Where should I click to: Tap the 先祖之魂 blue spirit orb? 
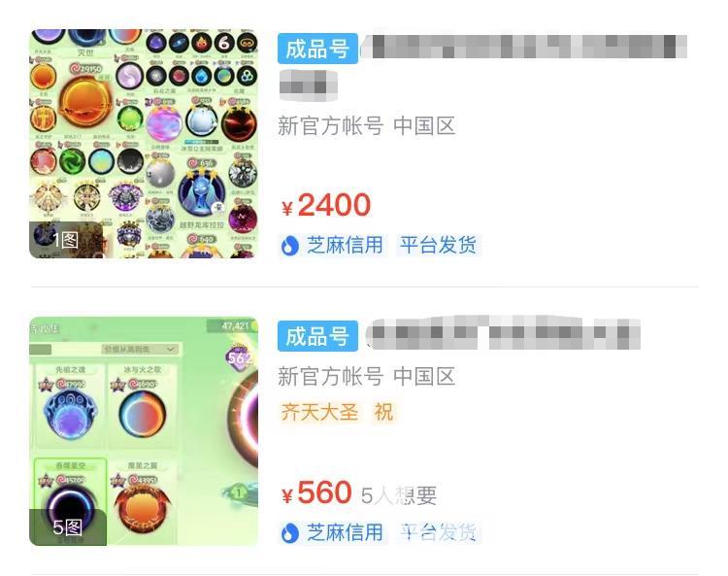[70, 416]
